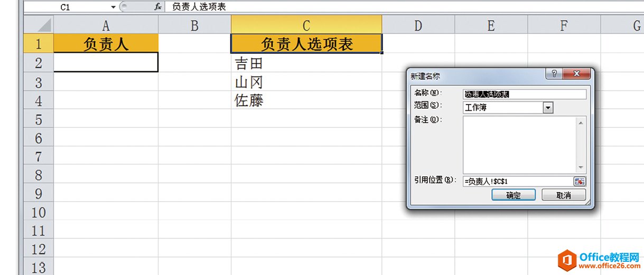This screenshot has height=275, width=644.
Task: Open the 范围 工作簿 dropdown
Action: point(547,108)
